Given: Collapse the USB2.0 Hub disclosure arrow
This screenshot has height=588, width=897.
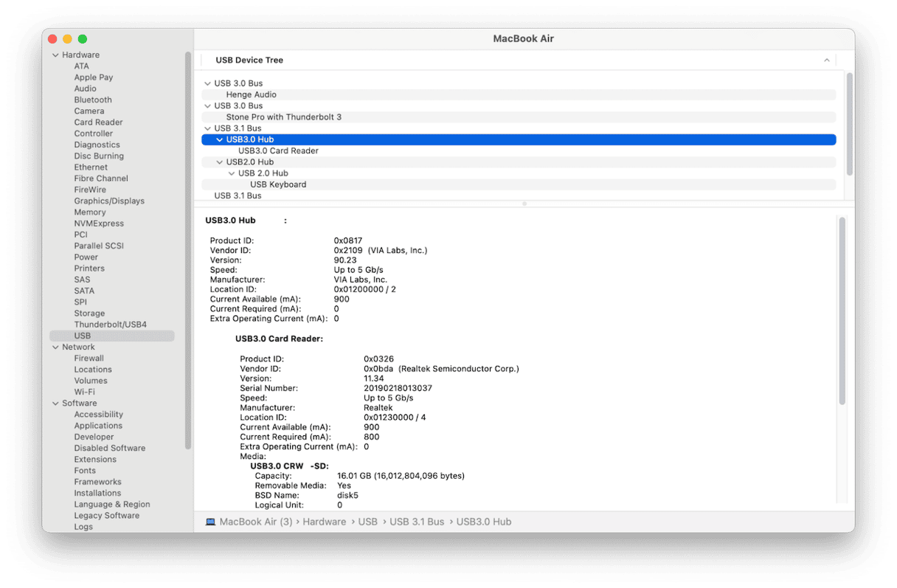Looking at the screenshot, I should [x=220, y=162].
